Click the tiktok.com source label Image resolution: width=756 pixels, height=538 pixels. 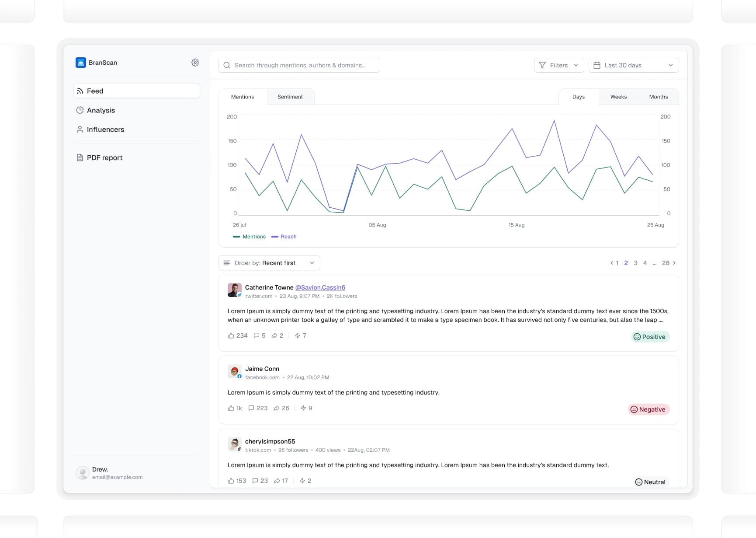258,450
